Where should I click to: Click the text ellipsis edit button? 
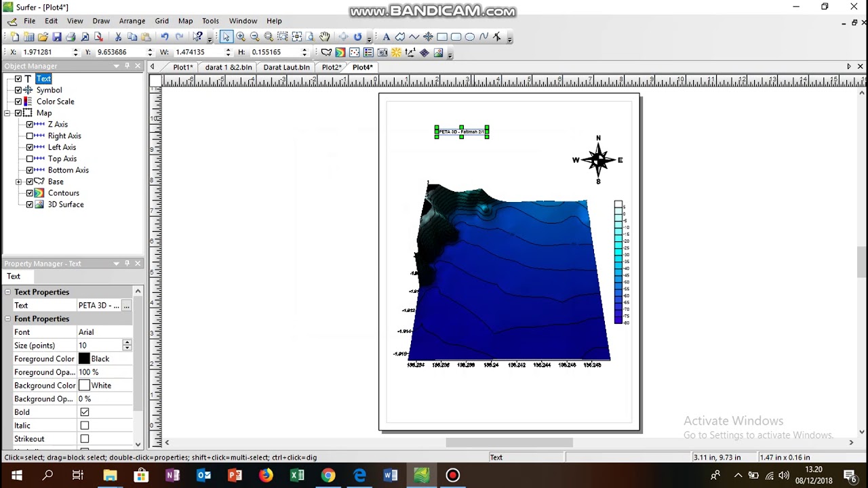coord(126,306)
